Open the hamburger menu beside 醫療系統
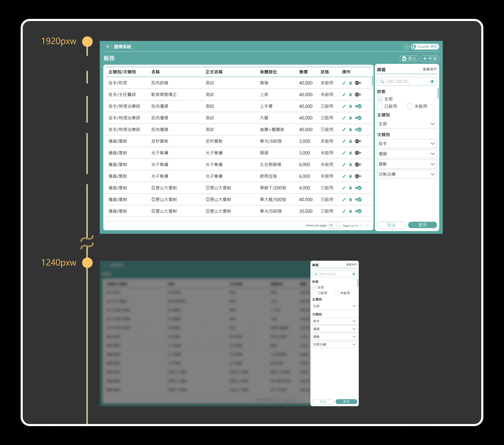The width and height of the screenshot is (504, 445). click(x=107, y=47)
